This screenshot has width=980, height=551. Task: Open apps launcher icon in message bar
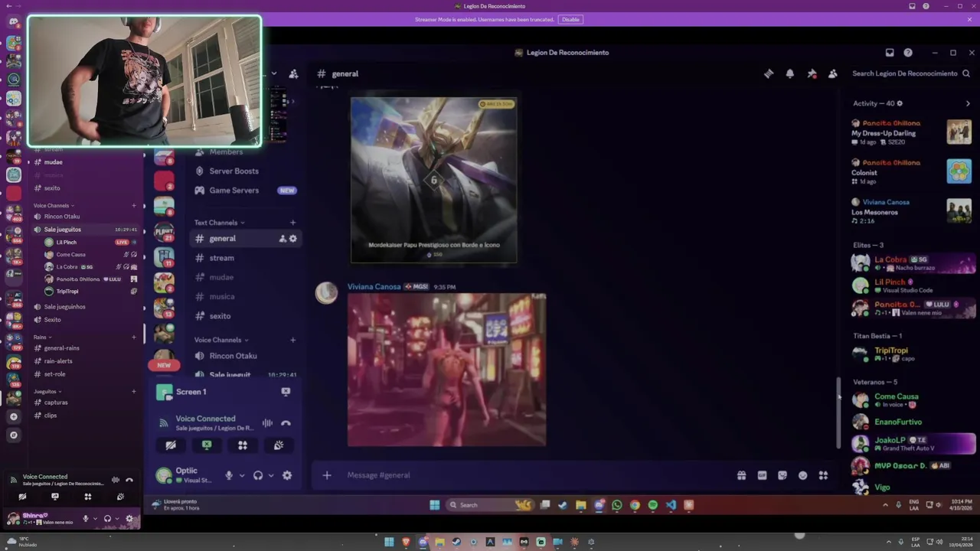823,475
